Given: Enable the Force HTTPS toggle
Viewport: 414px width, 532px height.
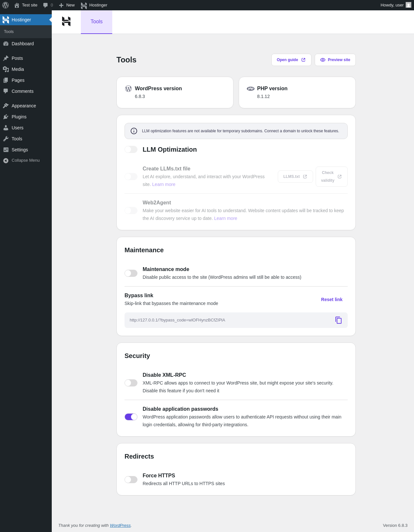Looking at the screenshot, I should tap(131, 480).
